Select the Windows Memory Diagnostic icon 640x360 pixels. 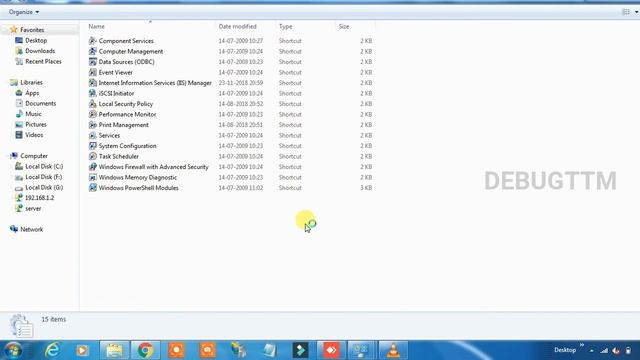tap(93, 178)
